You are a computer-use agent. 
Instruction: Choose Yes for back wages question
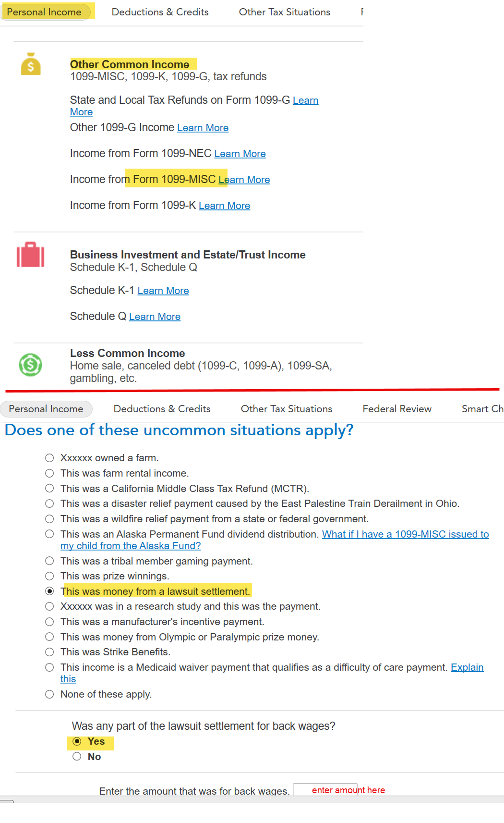77,741
